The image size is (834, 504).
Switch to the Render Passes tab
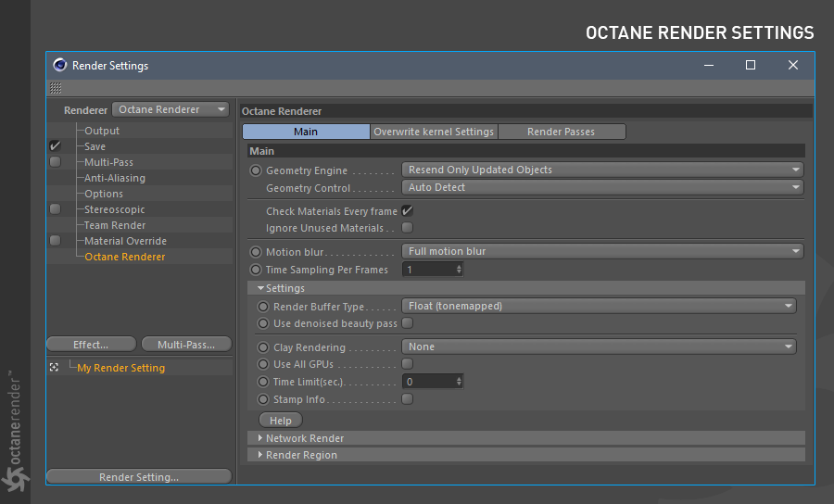(x=562, y=132)
